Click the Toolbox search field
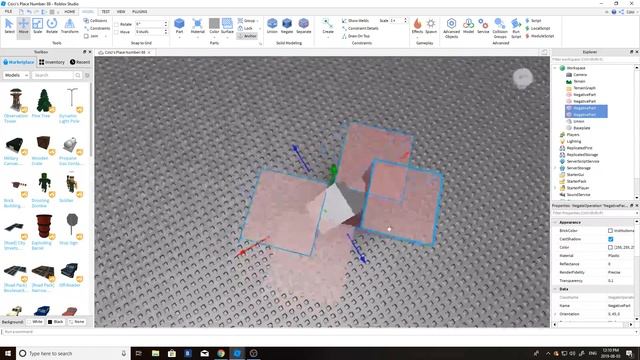The width and height of the screenshot is (640, 360). click(53, 75)
